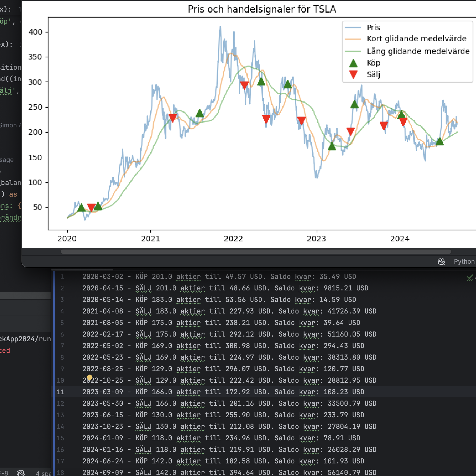Click the green inspection checkmark icon
The height and width of the screenshot is (476, 476).
pyautogui.click(x=470, y=277)
